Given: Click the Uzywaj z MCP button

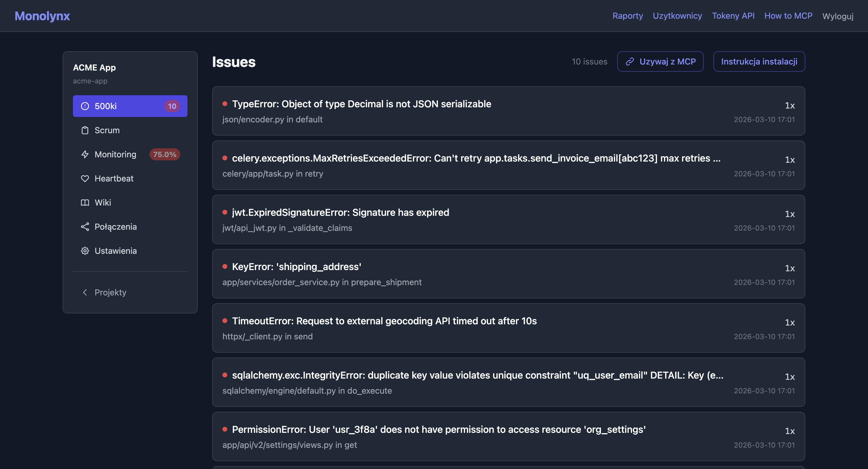Looking at the screenshot, I should (x=660, y=62).
